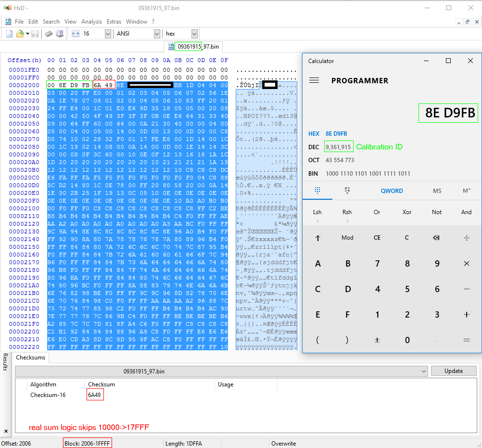The width and height of the screenshot is (482, 448).
Task: Click the MS memory store button
Action: click(x=437, y=191)
